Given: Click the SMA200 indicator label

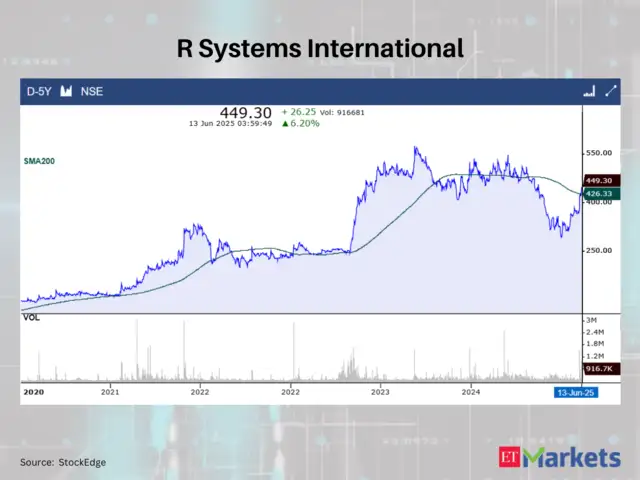Looking at the screenshot, I should pos(39,161).
